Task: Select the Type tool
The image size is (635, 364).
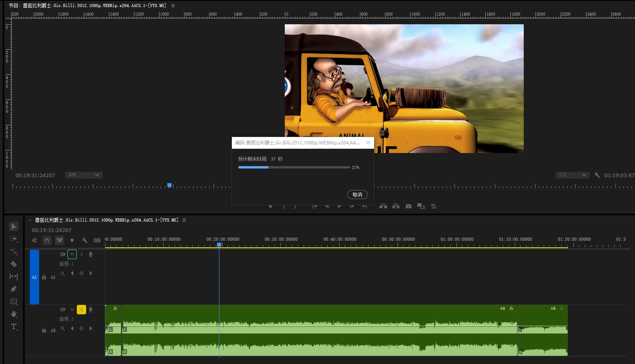Action: [14, 326]
